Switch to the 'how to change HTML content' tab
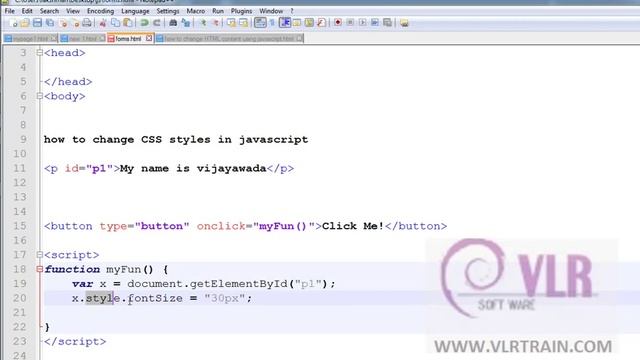 tap(229, 39)
